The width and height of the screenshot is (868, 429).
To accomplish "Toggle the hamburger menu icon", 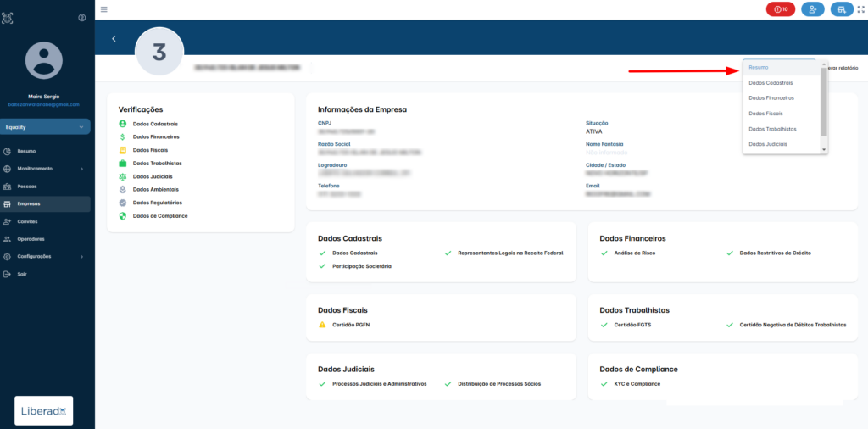I will point(104,9).
